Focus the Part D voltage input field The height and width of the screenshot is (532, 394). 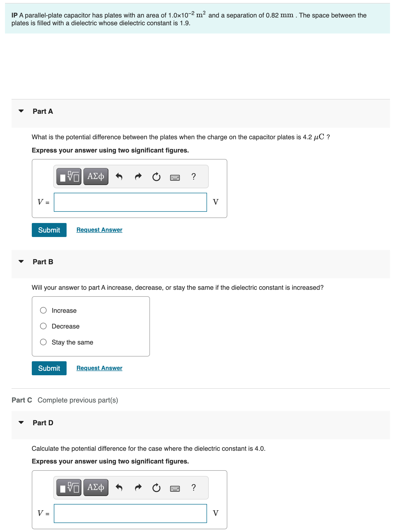click(x=130, y=513)
